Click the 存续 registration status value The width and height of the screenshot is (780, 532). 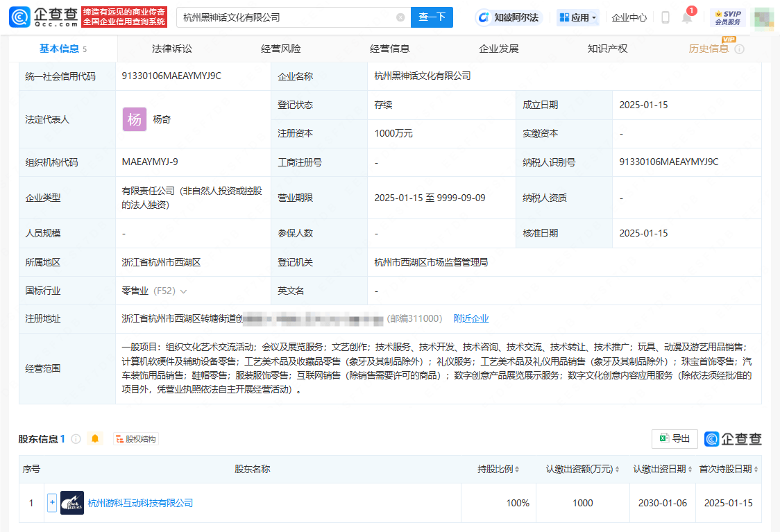(x=383, y=105)
